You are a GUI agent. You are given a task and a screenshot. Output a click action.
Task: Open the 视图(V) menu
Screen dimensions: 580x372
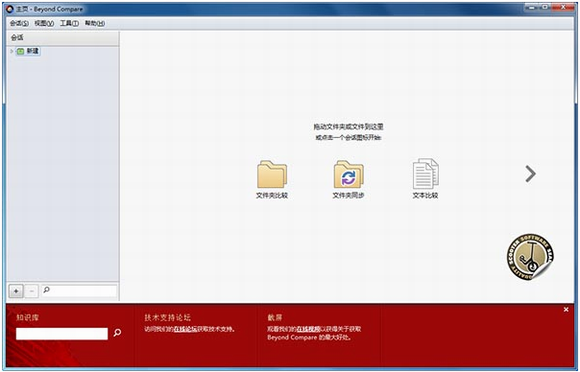[x=44, y=23]
